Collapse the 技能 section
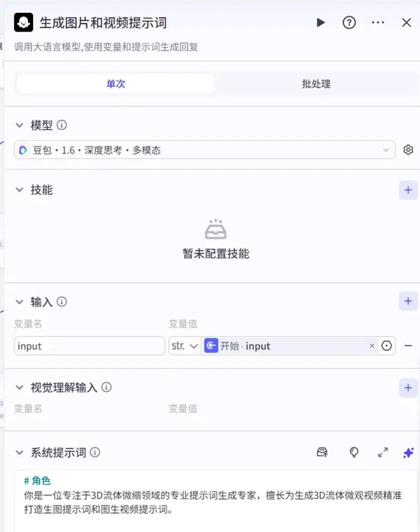Image resolution: width=420 pixels, height=532 pixels. 20,189
